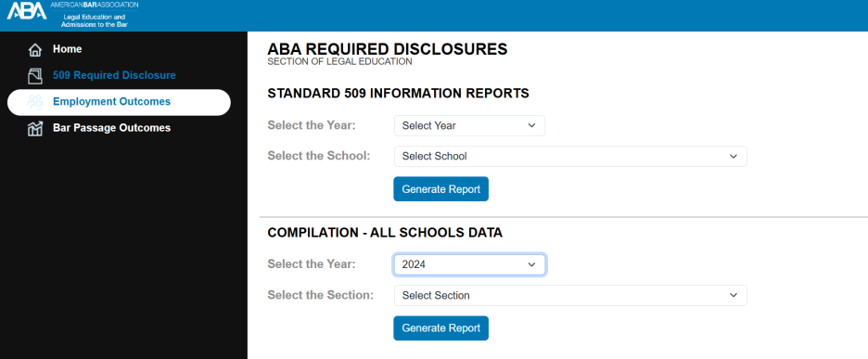Click the Bar Passage Outcomes chart icon
This screenshot has height=359, width=868.
pos(35,129)
